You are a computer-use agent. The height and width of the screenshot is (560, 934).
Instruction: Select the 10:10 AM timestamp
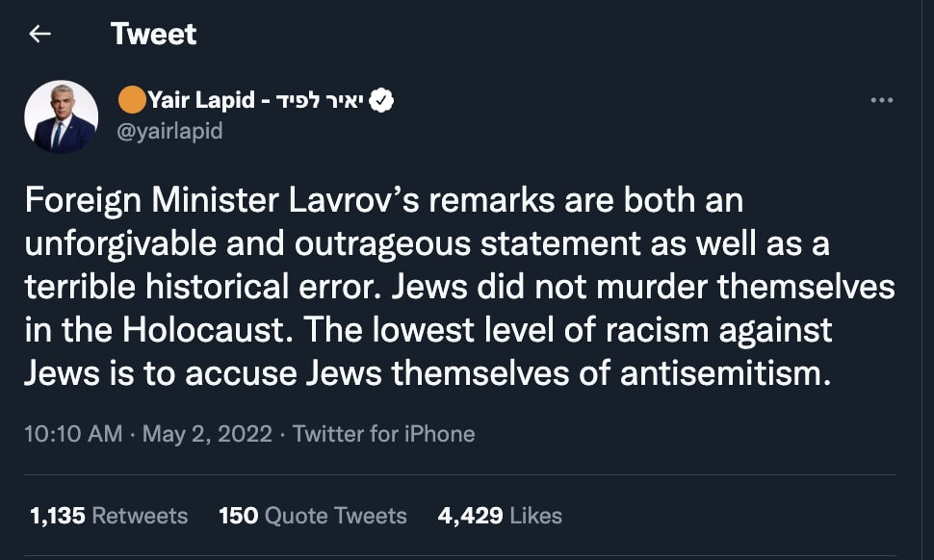[x=73, y=434]
